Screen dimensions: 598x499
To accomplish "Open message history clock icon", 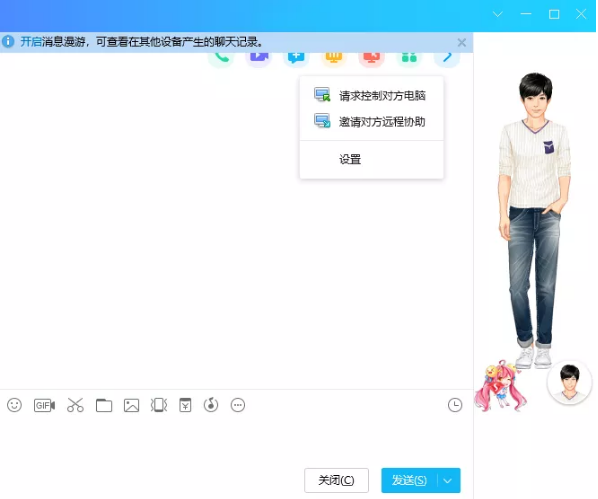I will pos(455,405).
